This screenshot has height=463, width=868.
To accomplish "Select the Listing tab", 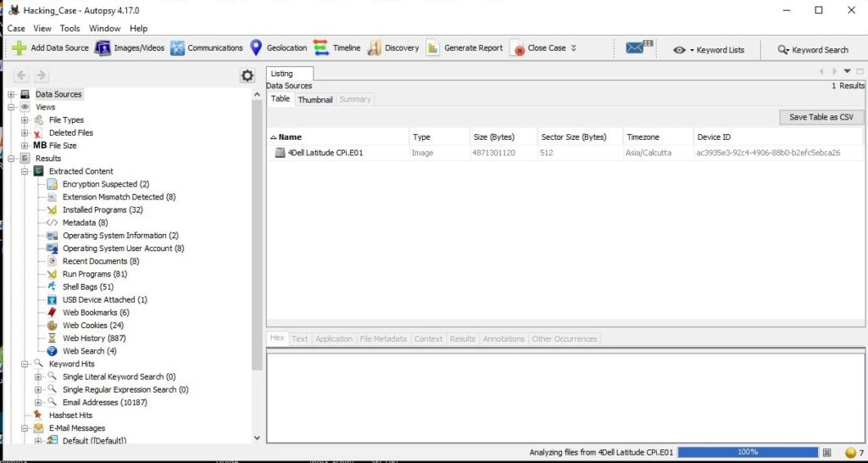I will pyautogui.click(x=290, y=74).
